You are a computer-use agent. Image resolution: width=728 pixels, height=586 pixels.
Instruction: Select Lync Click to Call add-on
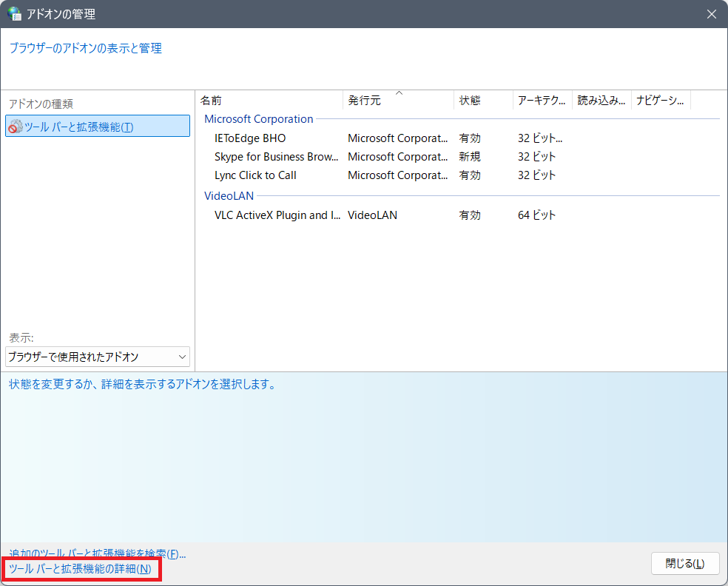pyautogui.click(x=255, y=175)
